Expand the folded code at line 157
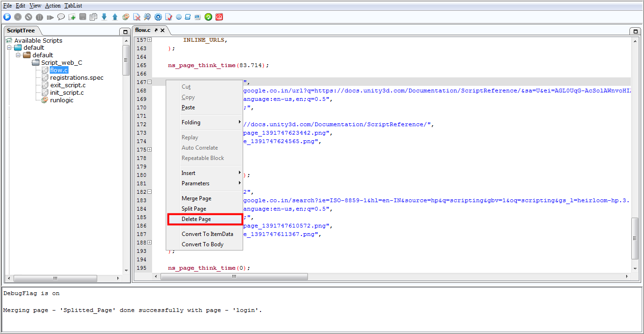The width and height of the screenshot is (644, 334). pyautogui.click(x=149, y=40)
